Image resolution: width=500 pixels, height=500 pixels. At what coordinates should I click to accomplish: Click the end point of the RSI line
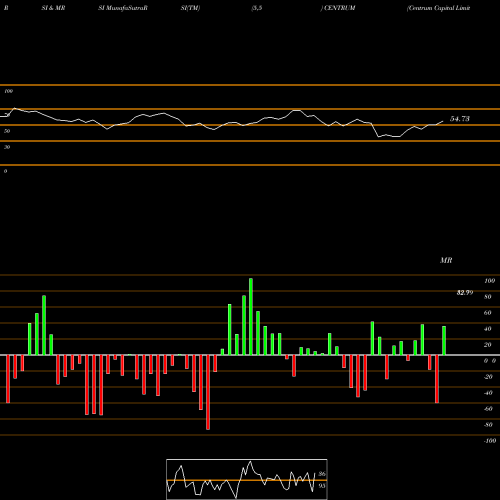[443, 121]
